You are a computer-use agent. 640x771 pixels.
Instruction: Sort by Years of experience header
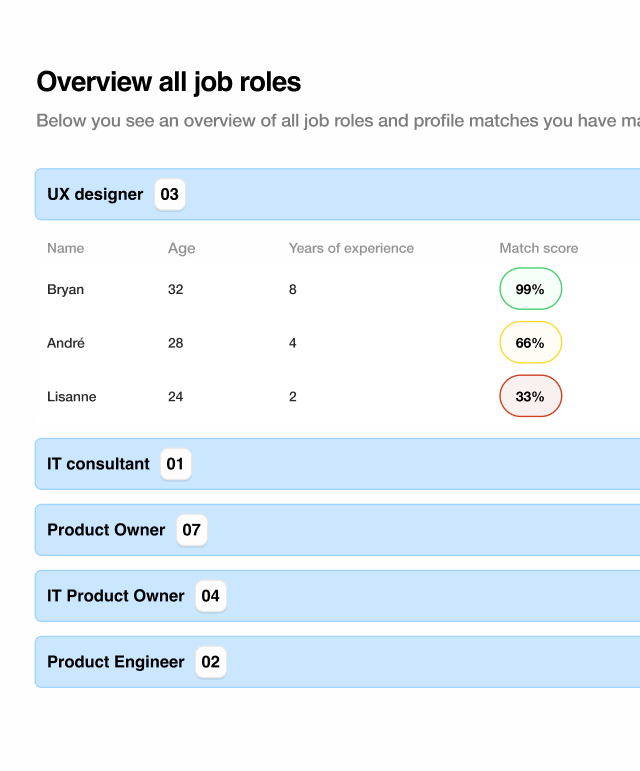[x=351, y=248]
